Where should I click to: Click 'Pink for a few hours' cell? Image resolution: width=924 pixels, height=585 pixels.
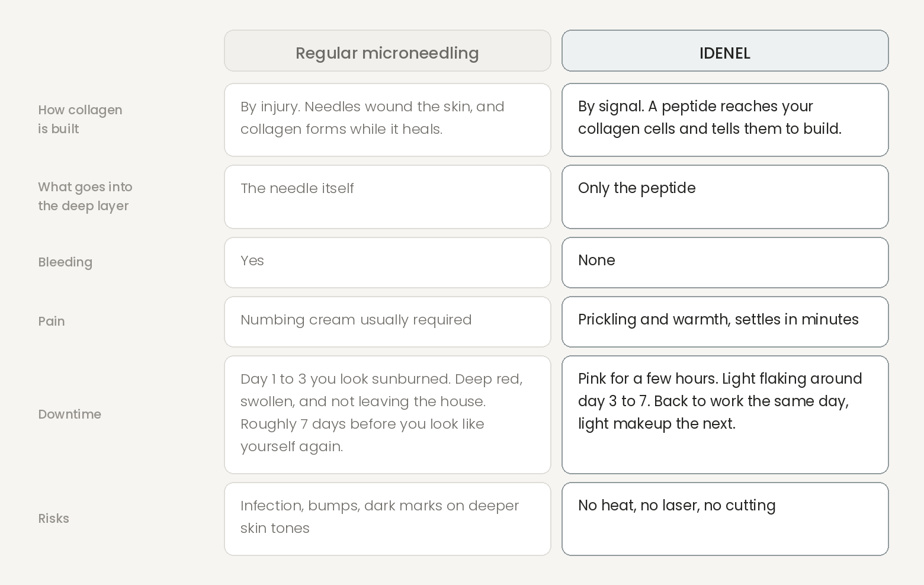(x=725, y=415)
